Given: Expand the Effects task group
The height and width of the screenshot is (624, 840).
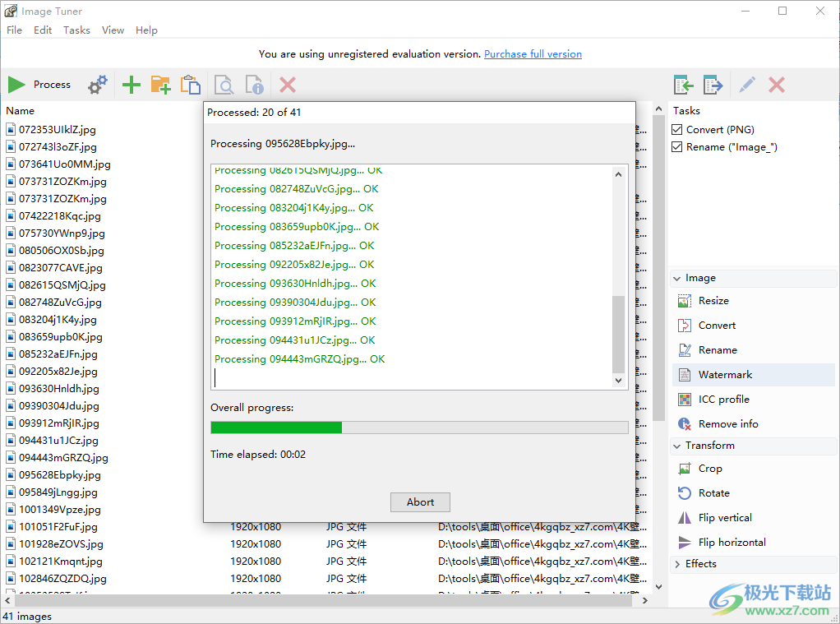Looking at the screenshot, I should click(677, 564).
